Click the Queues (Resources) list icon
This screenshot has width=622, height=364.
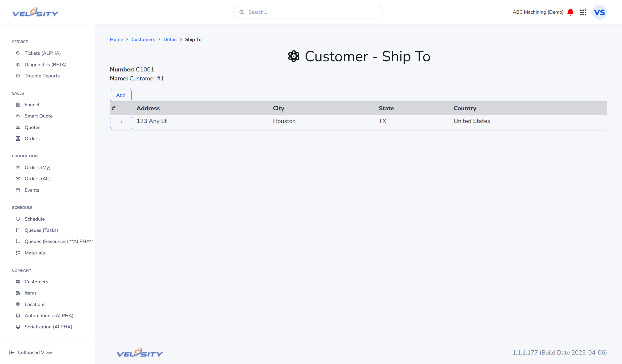[18, 241]
